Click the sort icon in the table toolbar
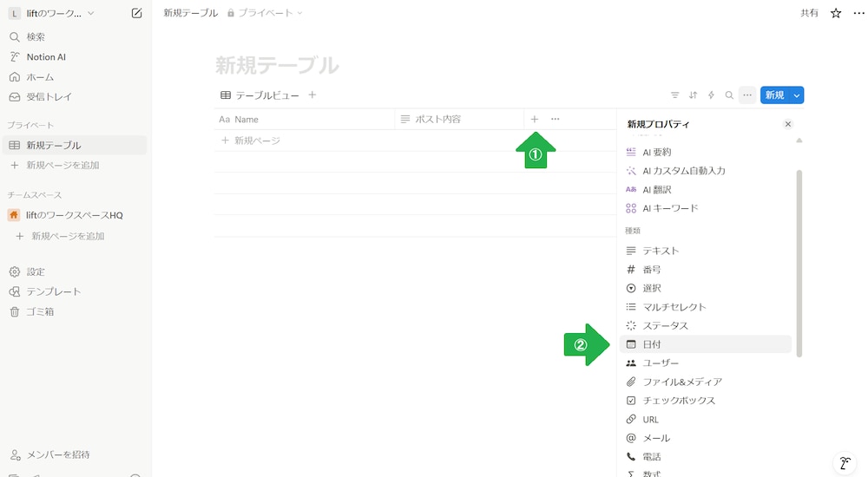868x477 pixels. pos(693,95)
